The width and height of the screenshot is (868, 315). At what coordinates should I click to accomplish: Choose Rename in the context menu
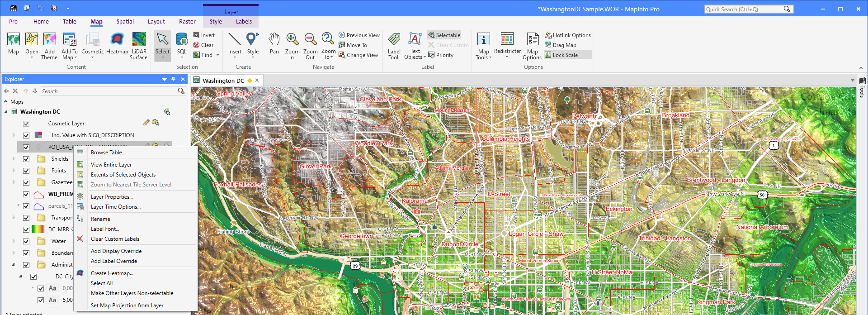click(x=100, y=219)
